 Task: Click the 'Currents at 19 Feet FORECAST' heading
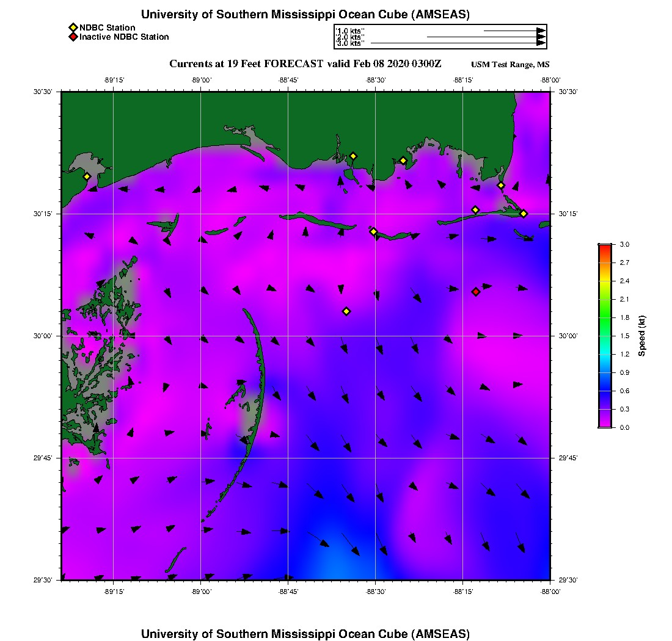click(x=305, y=64)
